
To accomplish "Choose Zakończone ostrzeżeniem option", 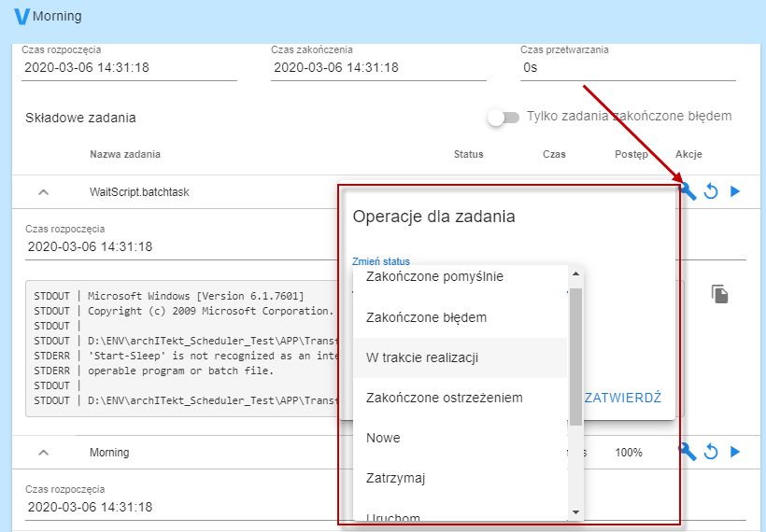I will (460, 398).
